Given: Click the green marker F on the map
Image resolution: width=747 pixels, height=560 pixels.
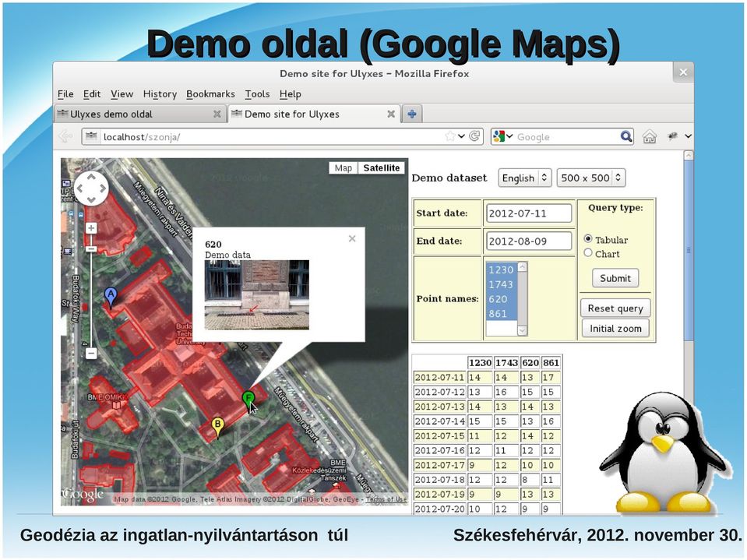Looking at the screenshot, I should 248,400.
